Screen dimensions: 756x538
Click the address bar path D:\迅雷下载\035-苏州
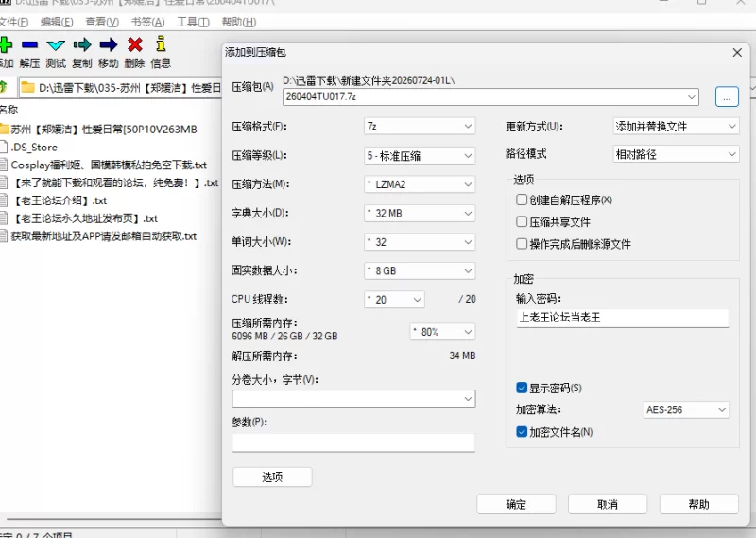click(129, 88)
